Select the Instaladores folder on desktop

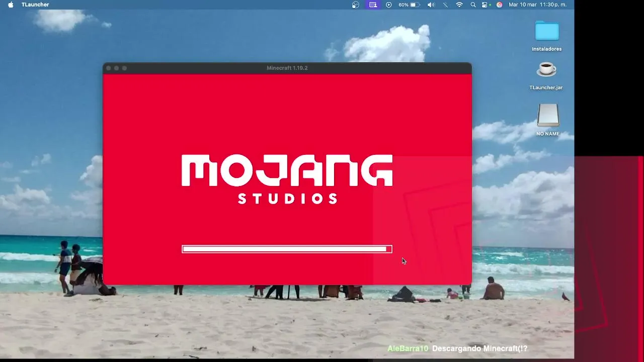coord(547,36)
